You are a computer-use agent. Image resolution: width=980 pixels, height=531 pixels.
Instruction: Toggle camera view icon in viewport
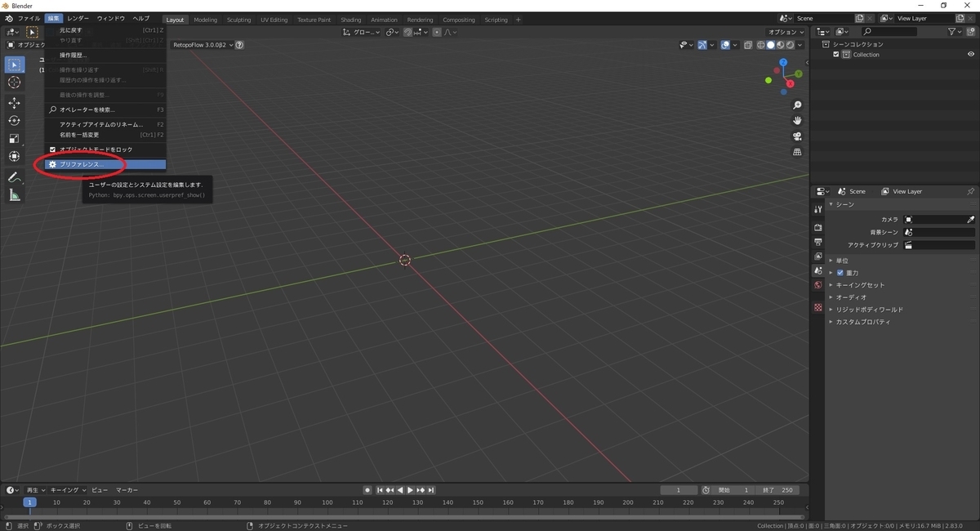798,136
